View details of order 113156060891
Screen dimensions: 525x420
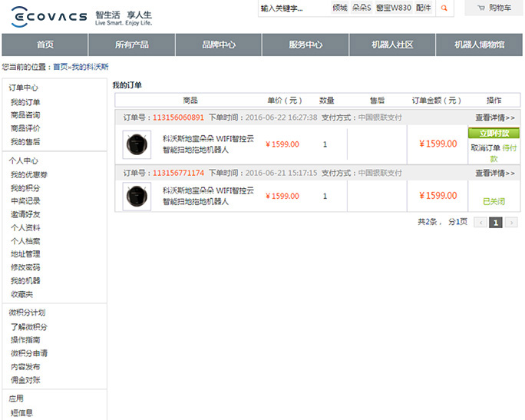tap(495, 117)
